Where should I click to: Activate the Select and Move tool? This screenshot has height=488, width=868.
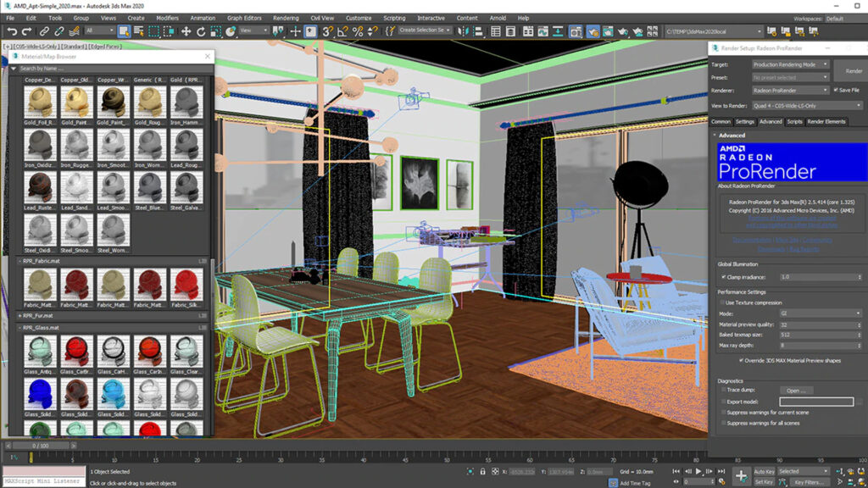[x=186, y=31]
